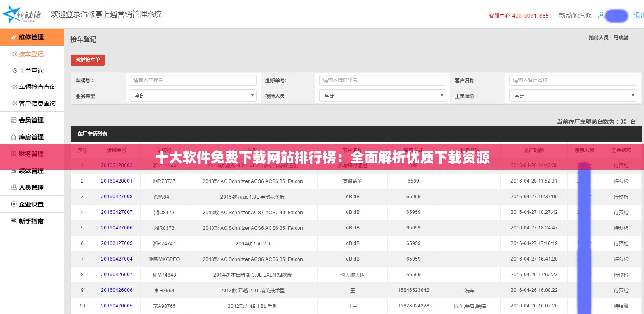The height and width of the screenshot is (314, 644).
Task: Click business type 洗车,美容,装潢
Action: 470,306
